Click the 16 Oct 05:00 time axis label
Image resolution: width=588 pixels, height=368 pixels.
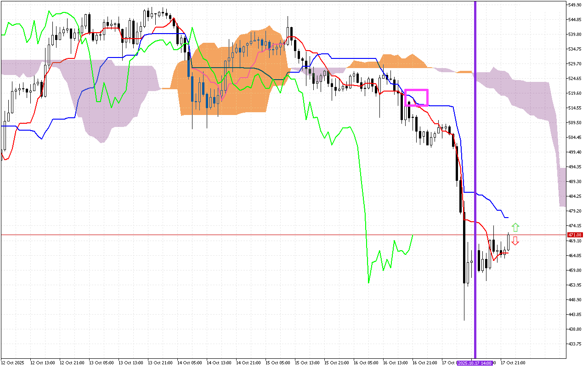(366, 363)
